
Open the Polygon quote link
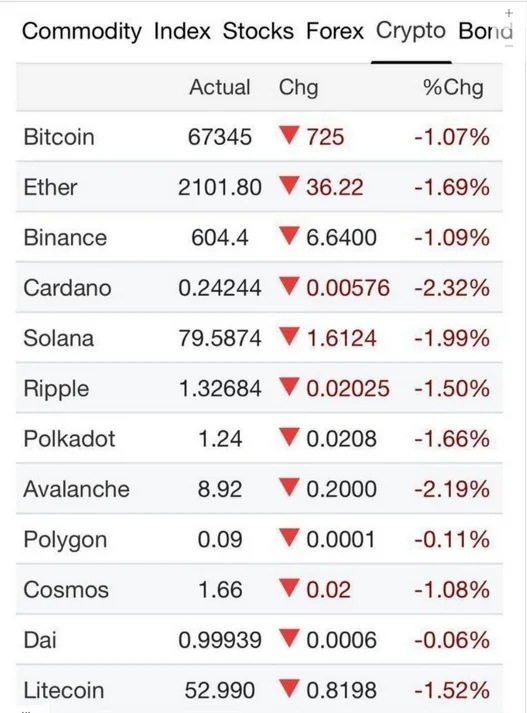click(65, 541)
